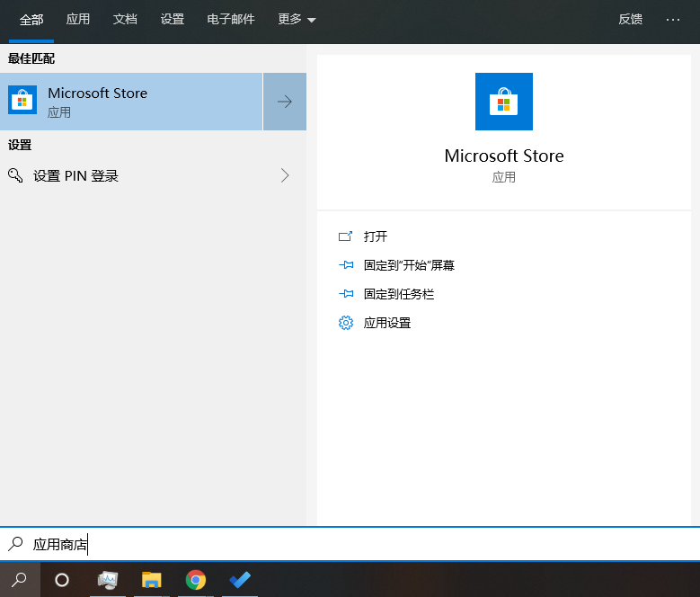The height and width of the screenshot is (597, 700).
Task: Click the Microsoft Store title in preview pane
Action: pyautogui.click(x=503, y=156)
